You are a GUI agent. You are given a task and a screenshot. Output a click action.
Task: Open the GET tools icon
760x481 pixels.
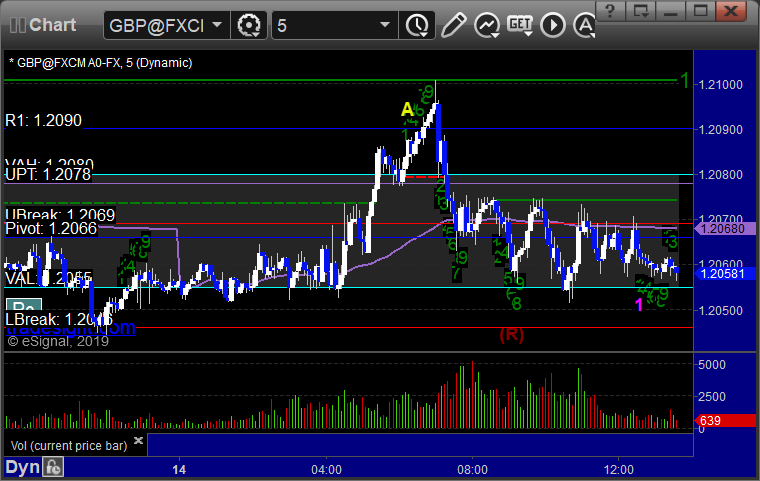click(520, 25)
